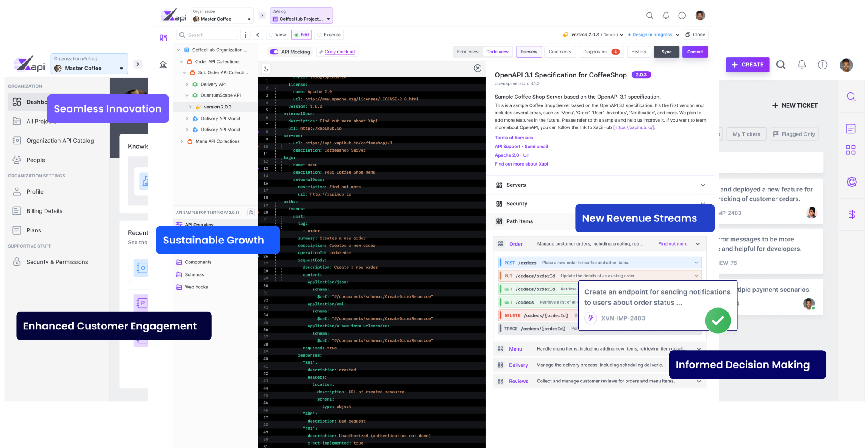Viewport: 868px width, 448px height.
Task: Expand PUT /orders/orderId endpoint row
Action: pyautogui.click(x=600, y=276)
